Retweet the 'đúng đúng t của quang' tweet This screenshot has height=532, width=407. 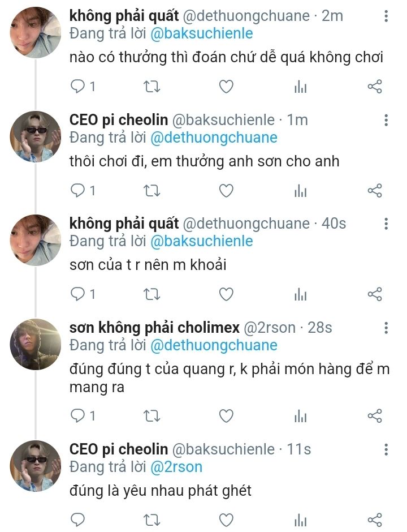[152, 417]
